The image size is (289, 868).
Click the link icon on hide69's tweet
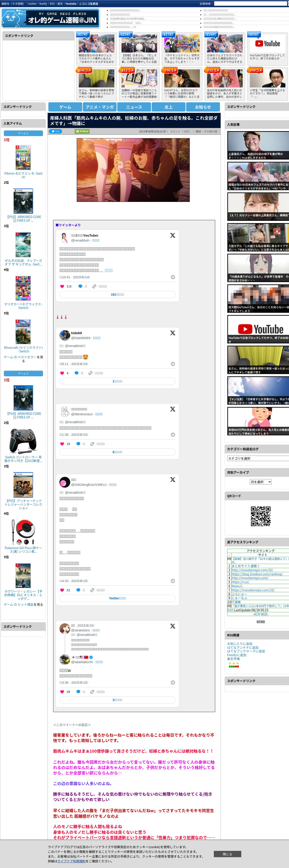(90, 373)
